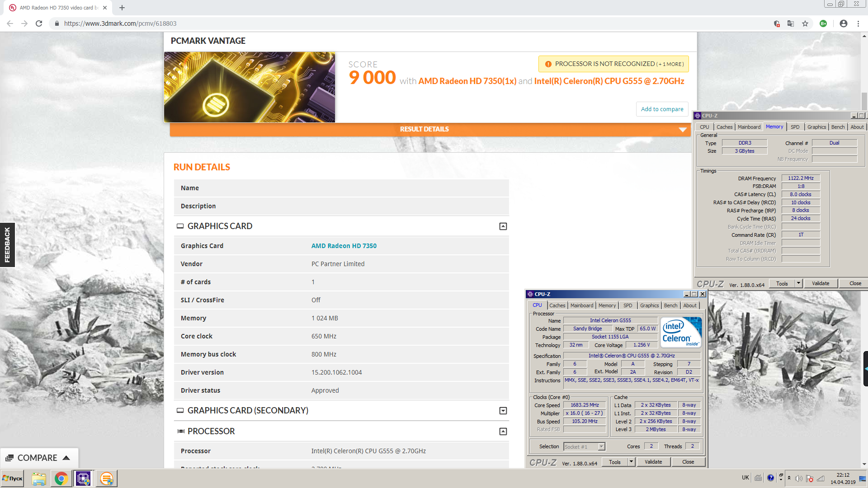Open the blocked content shield icon

point(777,23)
